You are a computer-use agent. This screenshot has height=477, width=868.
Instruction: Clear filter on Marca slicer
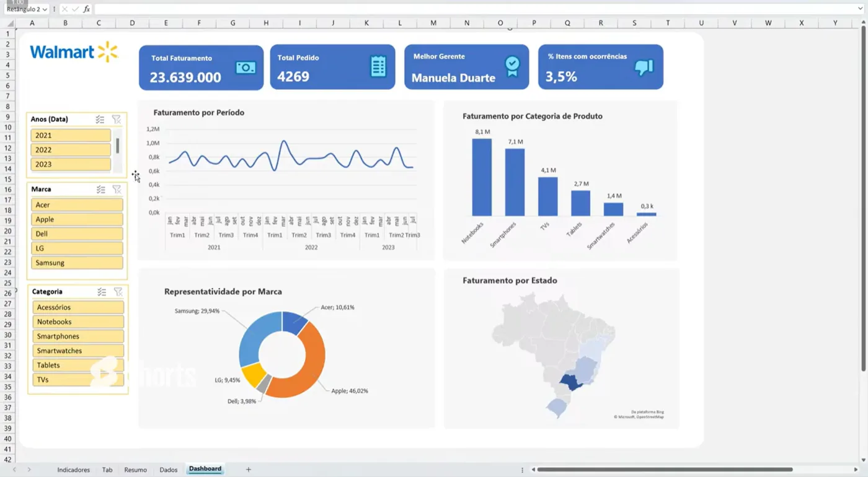117,190
